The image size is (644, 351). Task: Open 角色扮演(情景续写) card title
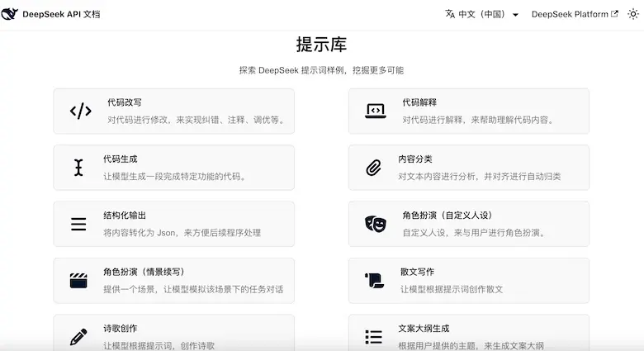click(144, 272)
